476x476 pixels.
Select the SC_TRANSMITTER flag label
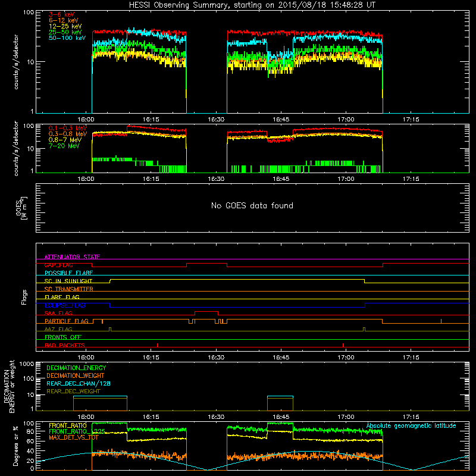68,289
